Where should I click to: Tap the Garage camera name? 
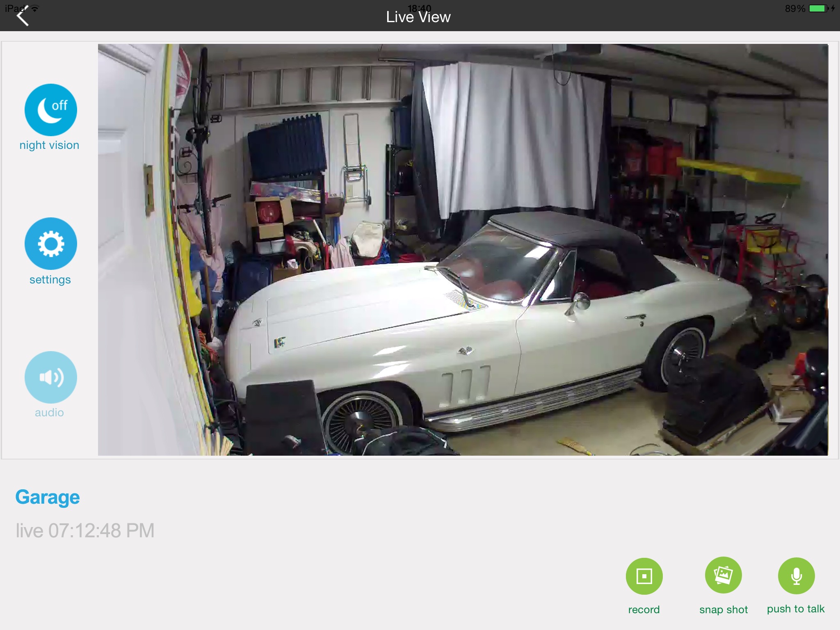click(48, 497)
